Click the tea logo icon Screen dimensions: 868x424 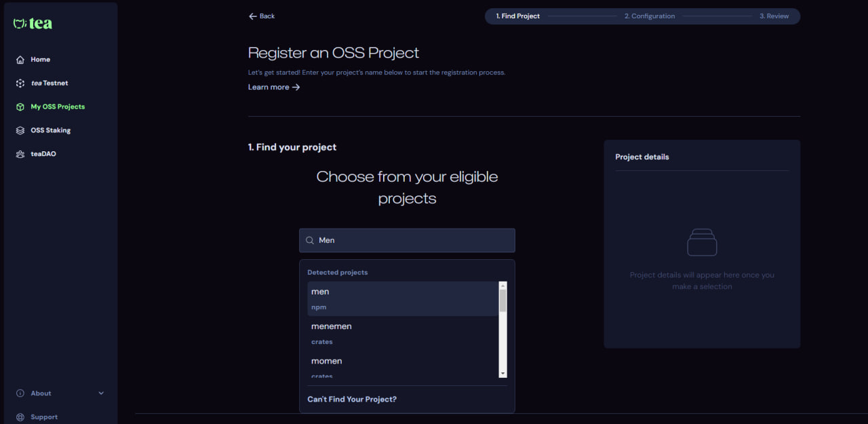coord(20,24)
